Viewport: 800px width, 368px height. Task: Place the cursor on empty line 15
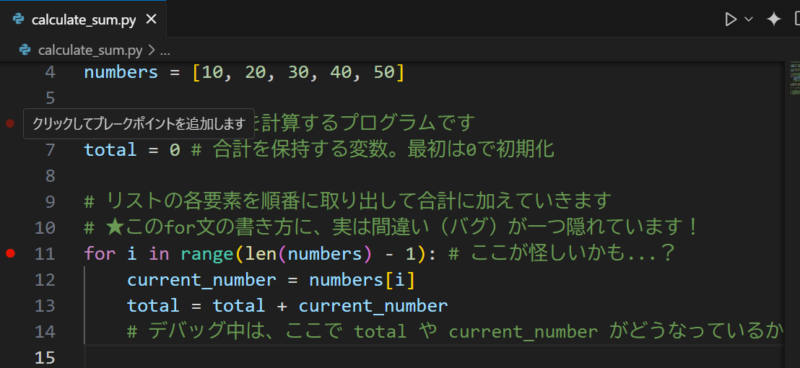(x=434, y=357)
